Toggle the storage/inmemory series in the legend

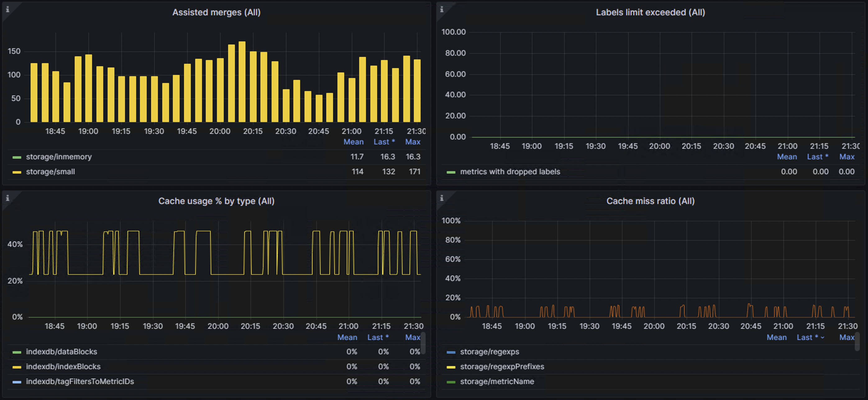coord(59,156)
